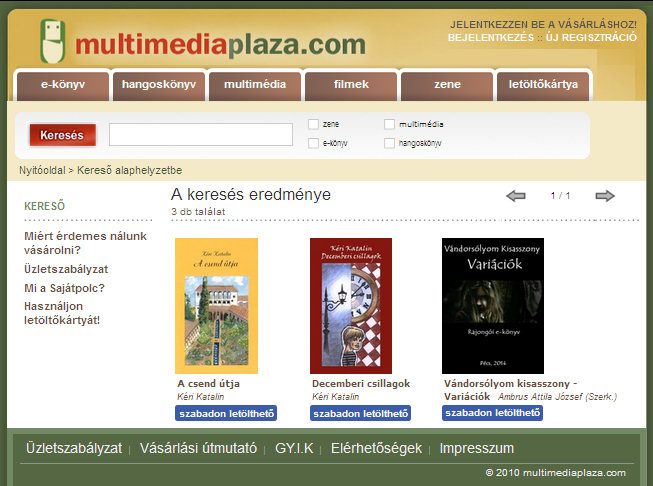Open the sidebar Üzletszabályzat link

[x=66, y=269]
